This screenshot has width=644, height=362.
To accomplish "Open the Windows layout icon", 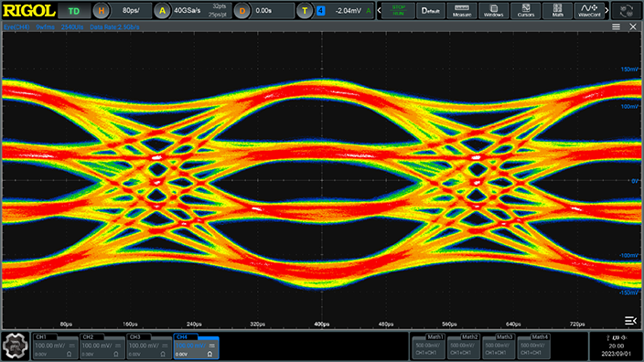I will [x=493, y=11].
